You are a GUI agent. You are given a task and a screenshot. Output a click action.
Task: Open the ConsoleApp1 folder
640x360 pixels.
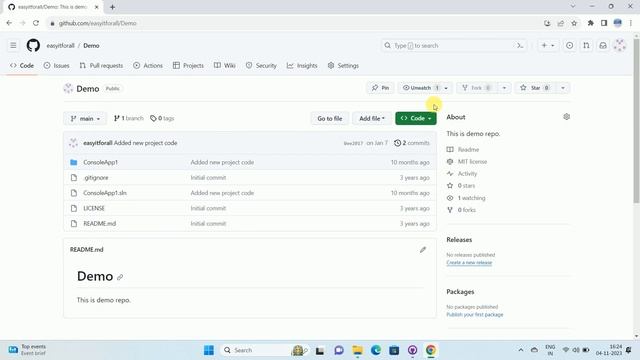100,162
